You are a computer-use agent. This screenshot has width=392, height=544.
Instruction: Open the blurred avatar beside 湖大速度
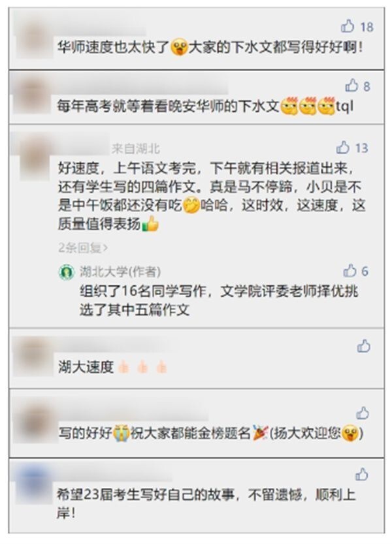(x=32, y=357)
